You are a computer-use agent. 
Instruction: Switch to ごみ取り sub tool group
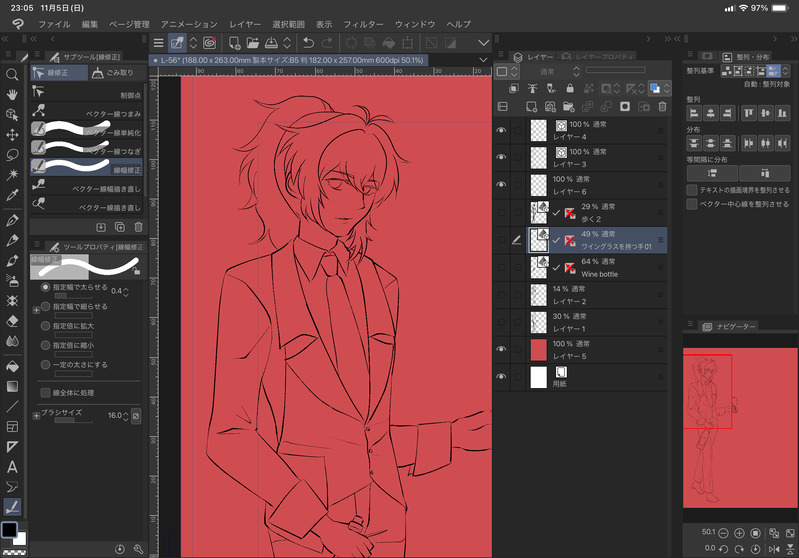tap(113, 73)
